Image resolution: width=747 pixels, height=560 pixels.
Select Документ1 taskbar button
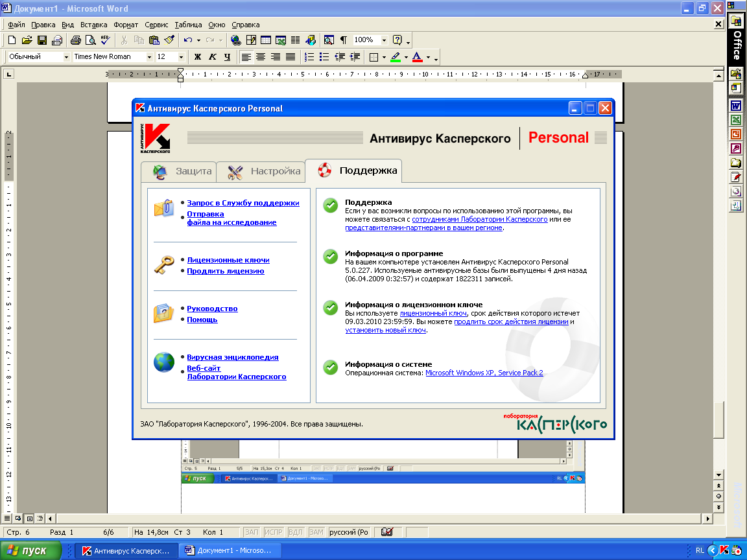[230, 550]
